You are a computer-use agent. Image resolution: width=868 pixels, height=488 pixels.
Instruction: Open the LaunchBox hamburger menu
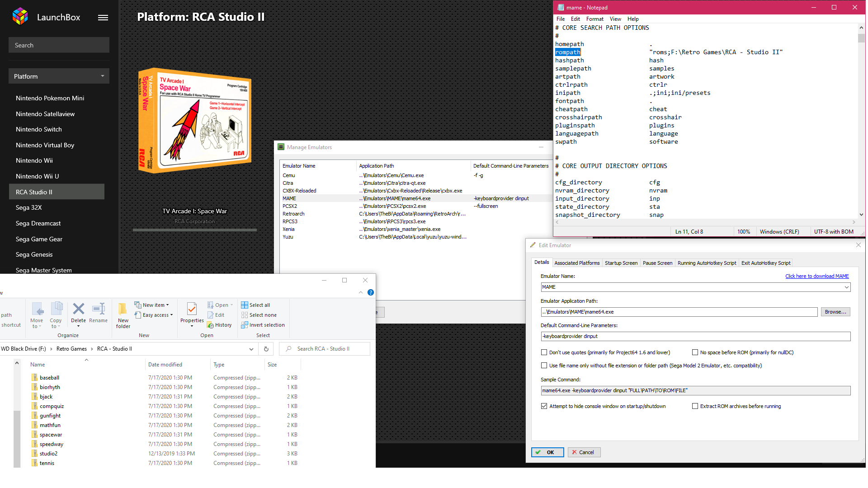tap(103, 18)
